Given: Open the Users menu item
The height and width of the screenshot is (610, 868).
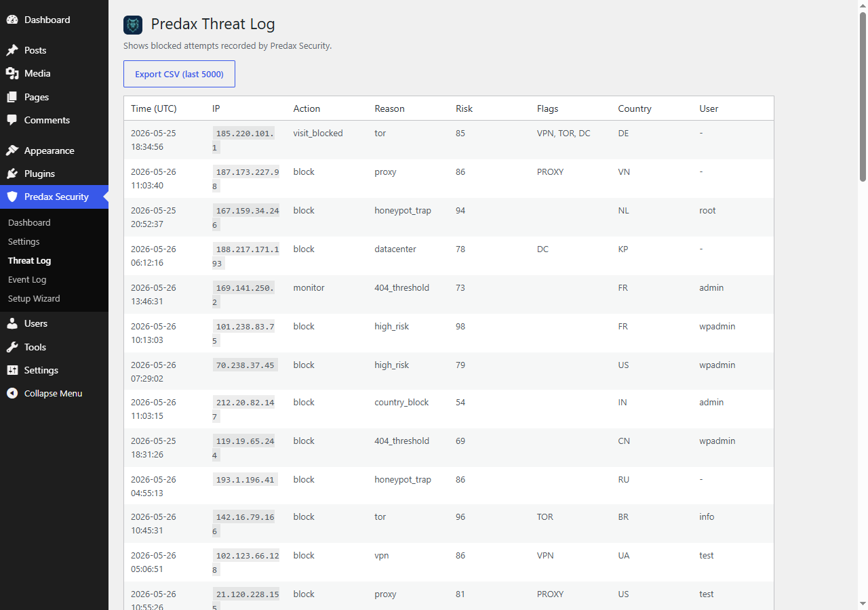Looking at the screenshot, I should (x=54, y=323).
